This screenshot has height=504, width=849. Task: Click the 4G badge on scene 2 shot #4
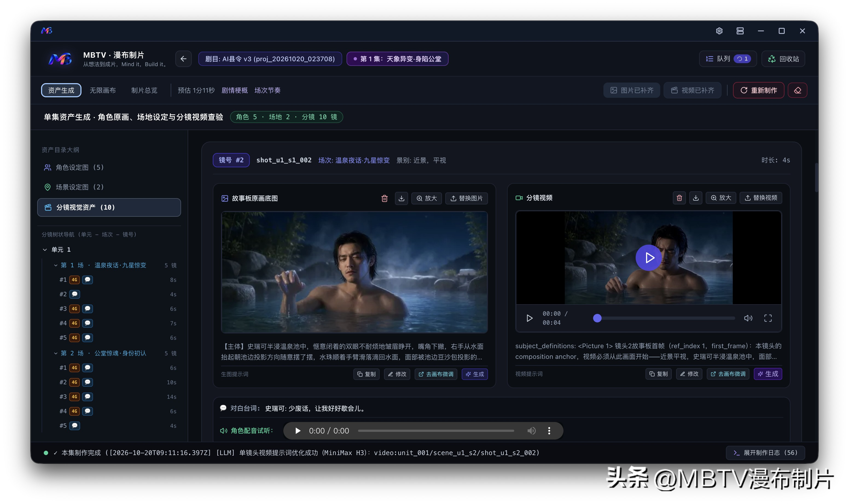pos(74,411)
